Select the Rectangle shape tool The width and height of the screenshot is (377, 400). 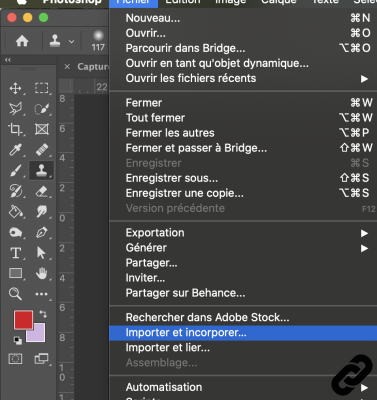[15, 273]
